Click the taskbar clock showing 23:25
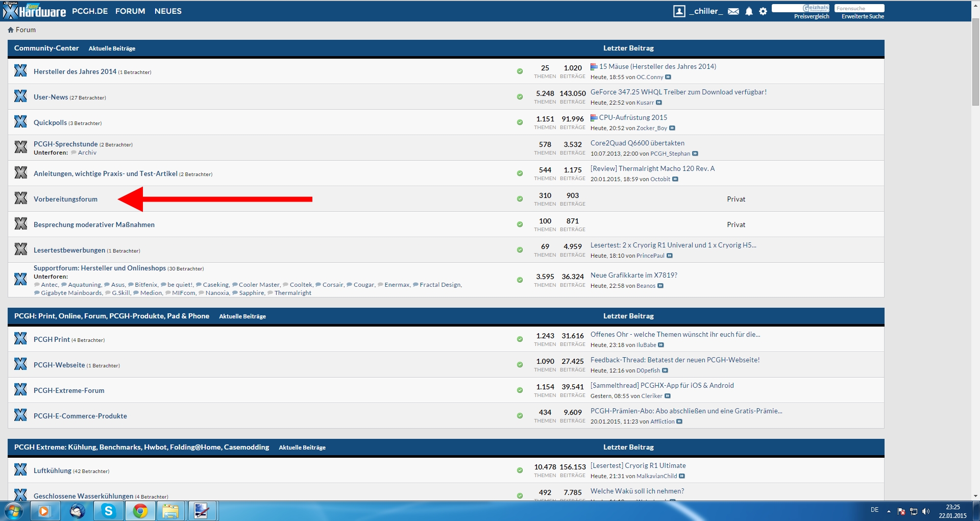The height and width of the screenshot is (521, 980). (952, 507)
